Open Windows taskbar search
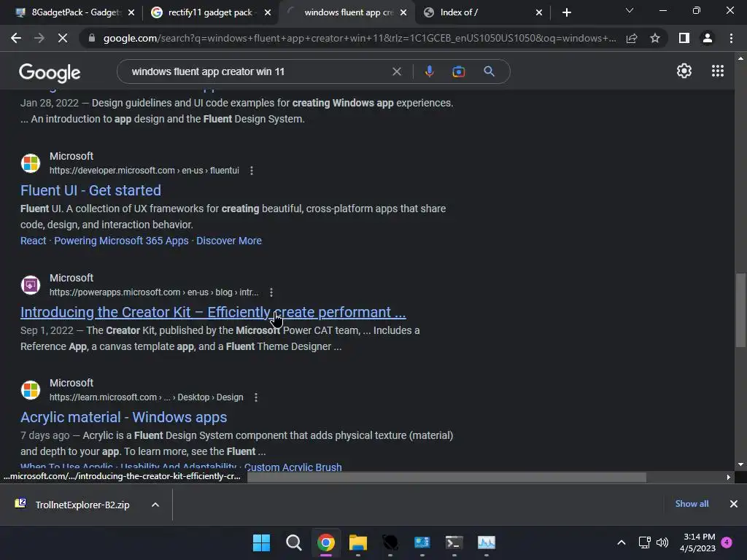The image size is (747, 560). click(293, 542)
